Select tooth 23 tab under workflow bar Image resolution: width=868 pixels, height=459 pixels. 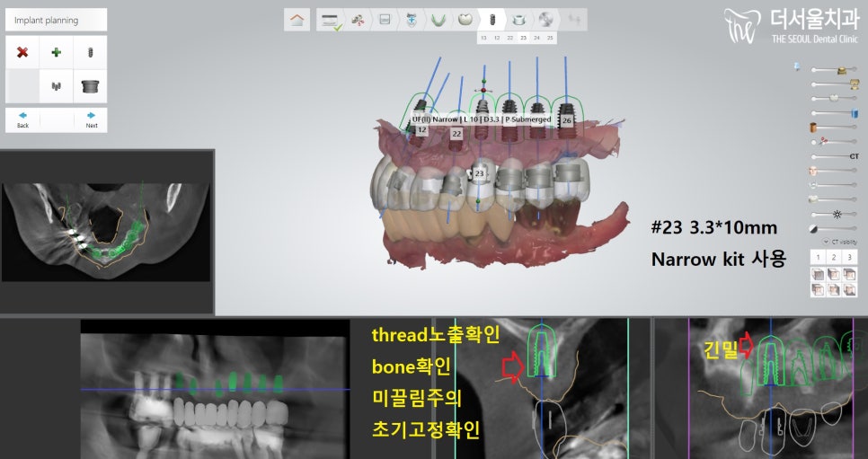[x=523, y=39]
